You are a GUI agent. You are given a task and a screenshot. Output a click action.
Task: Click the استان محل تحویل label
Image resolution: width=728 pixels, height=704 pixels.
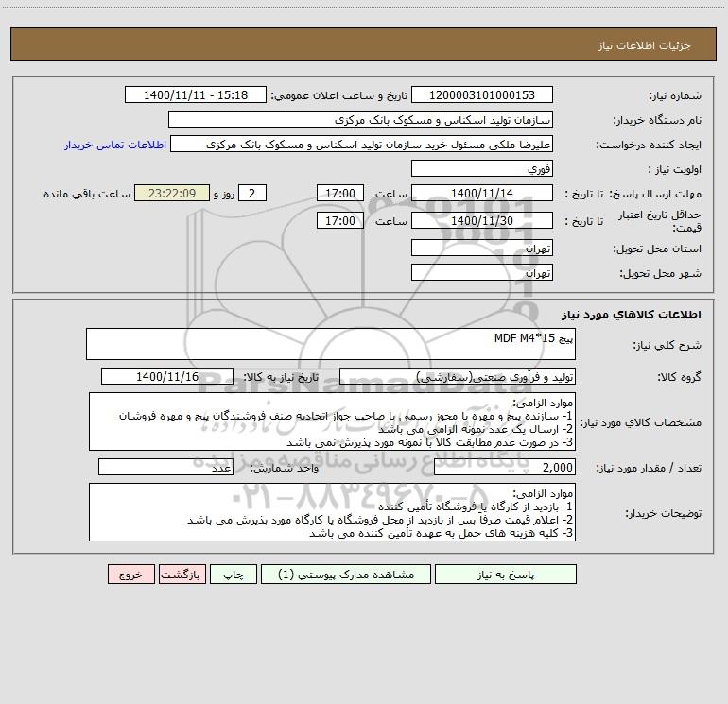[x=657, y=249]
